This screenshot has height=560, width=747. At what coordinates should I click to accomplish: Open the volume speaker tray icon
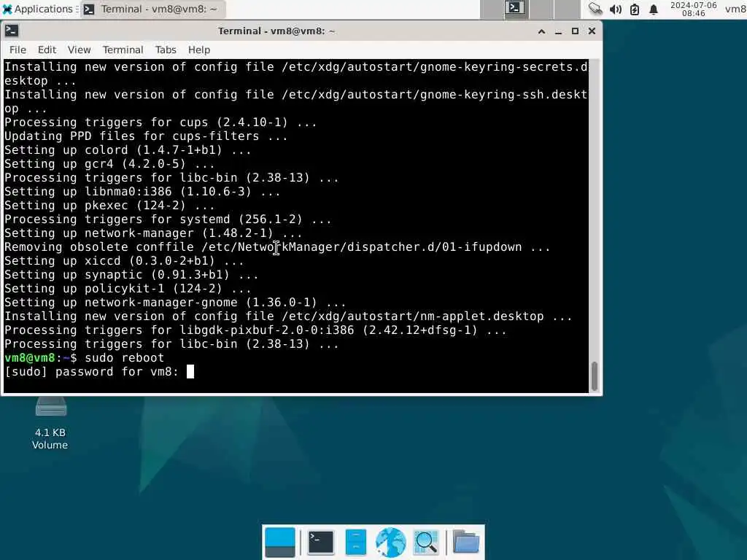[x=615, y=9]
